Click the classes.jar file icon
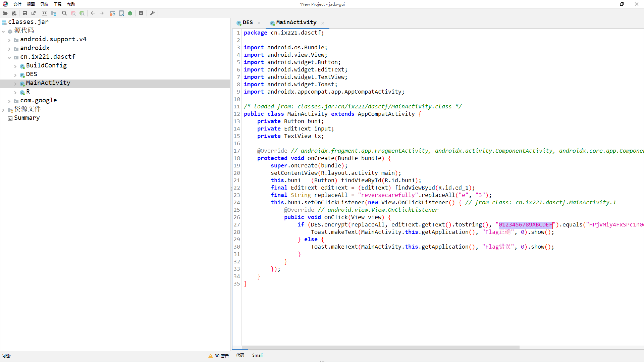Image resolution: width=644 pixels, height=362 pixels. pos(4,22)
